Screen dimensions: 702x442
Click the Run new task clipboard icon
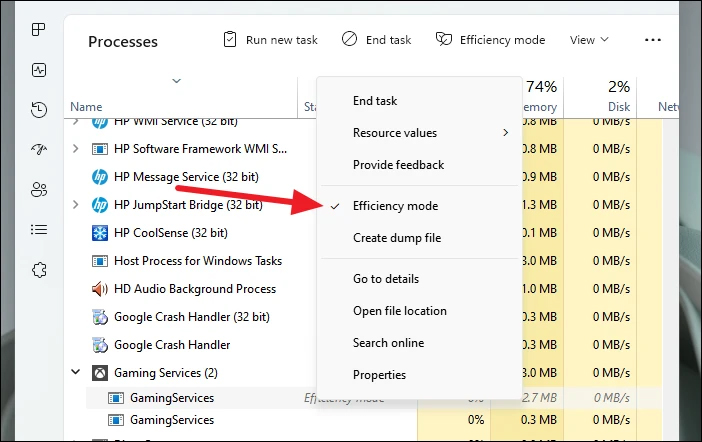point(230,39)
